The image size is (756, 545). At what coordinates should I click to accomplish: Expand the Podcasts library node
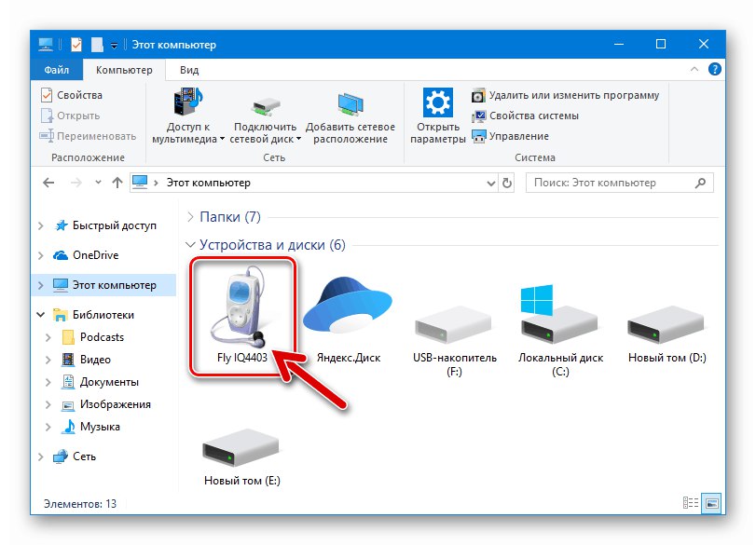(x=48, y=337)
